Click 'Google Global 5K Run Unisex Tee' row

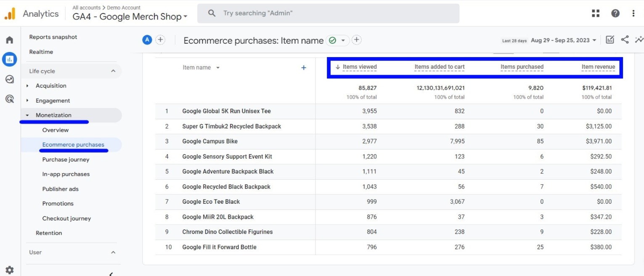388,111
